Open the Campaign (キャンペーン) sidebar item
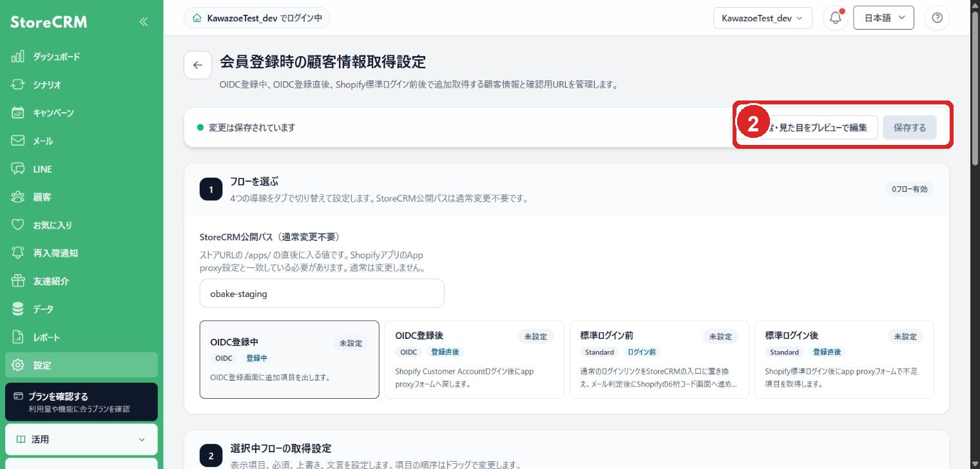The height and width of the screenshot is (469, 980). point(81,113)
